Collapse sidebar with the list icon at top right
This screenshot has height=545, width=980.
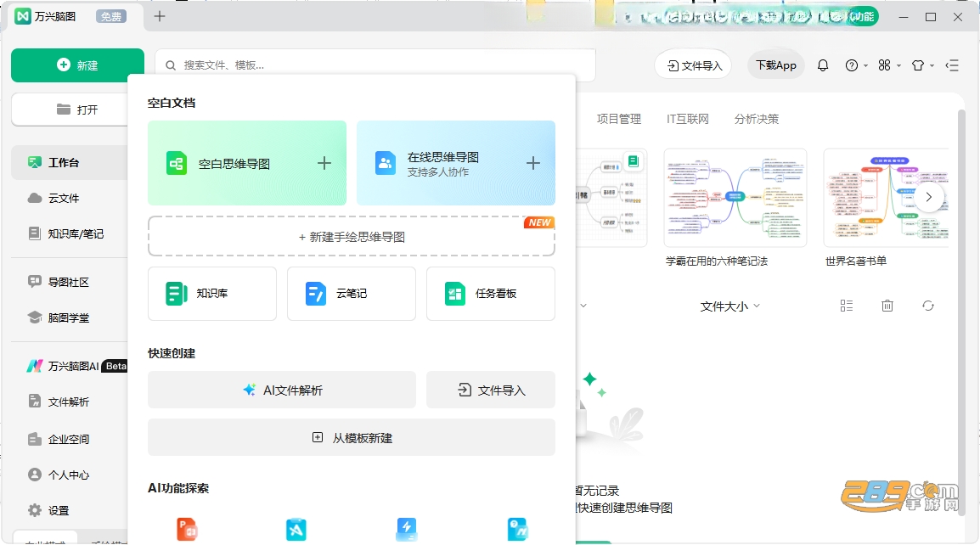tap(952, 65)
